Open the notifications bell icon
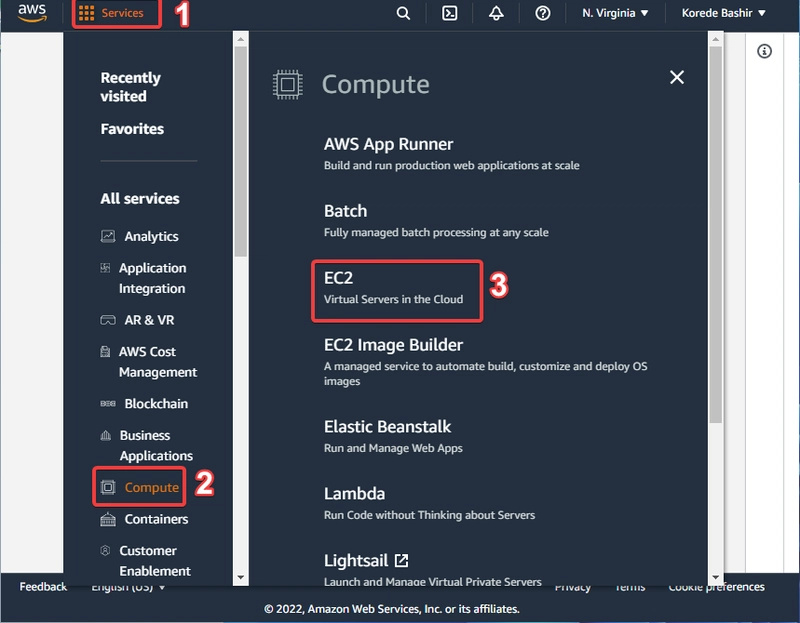 tap(496, 13)
